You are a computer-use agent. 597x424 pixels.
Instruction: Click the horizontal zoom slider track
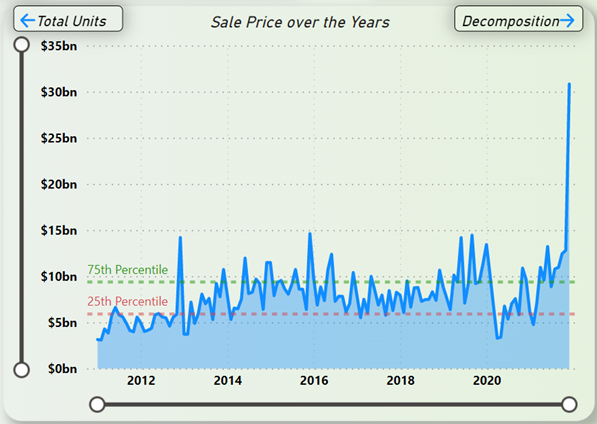click(x=333, y=404)
